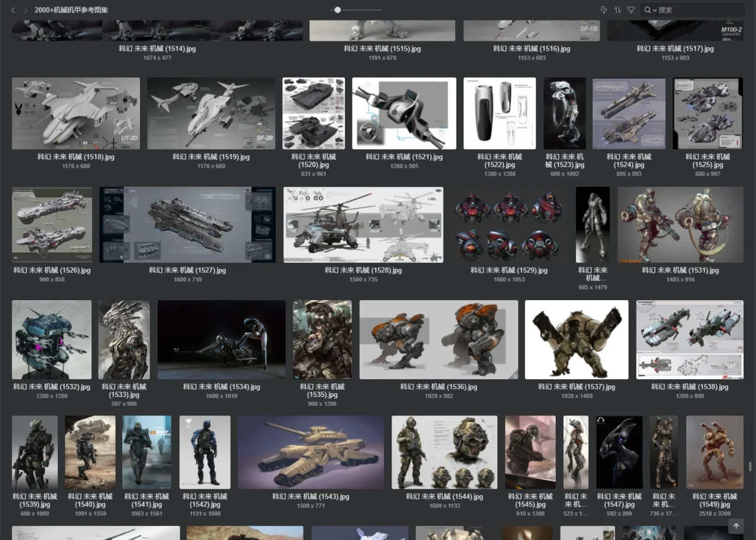Click the 1500 x 771 dimension label
Viewport: 756px width, 540px height.
coord(311,506)
